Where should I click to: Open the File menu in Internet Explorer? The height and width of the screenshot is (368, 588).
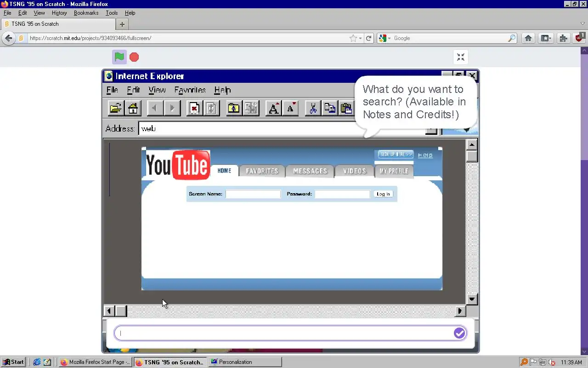112,90
